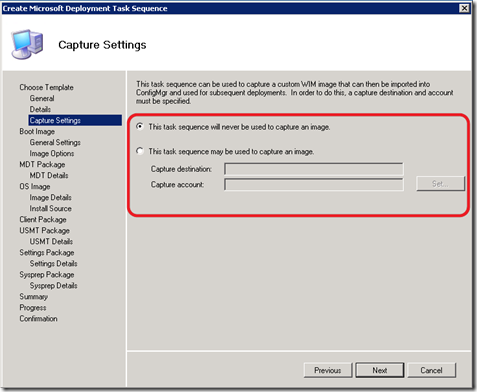Open the Settings Details step
The image size is (477, 392).
coord(53,263)
